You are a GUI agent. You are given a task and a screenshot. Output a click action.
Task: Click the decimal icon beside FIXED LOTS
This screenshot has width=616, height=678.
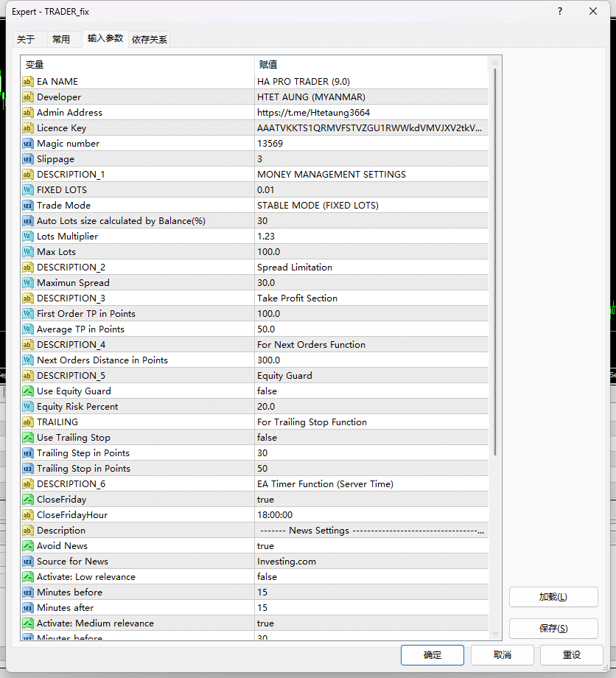pos(27,190)
